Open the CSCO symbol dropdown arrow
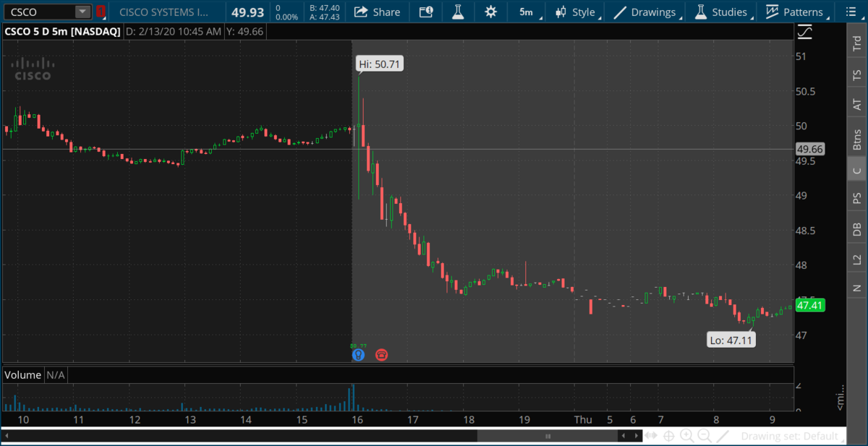The width and height of the screenshot is (868, 446). click(83, 12)
